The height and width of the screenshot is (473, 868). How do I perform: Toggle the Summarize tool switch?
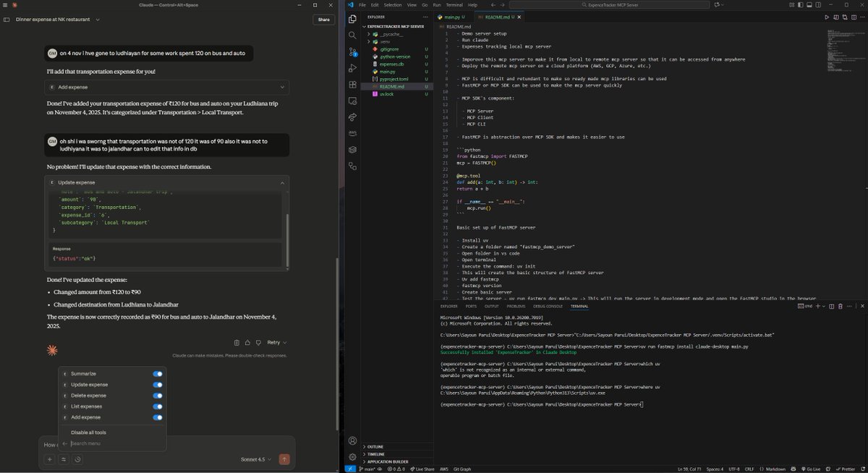pyautogui.click(x=158, y=374)
